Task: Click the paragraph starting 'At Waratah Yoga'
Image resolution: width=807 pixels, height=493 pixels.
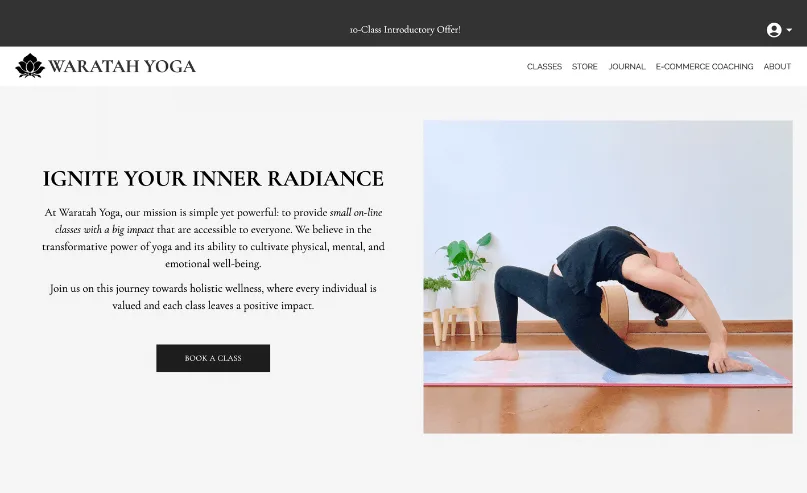Action: tap(213, 238)
